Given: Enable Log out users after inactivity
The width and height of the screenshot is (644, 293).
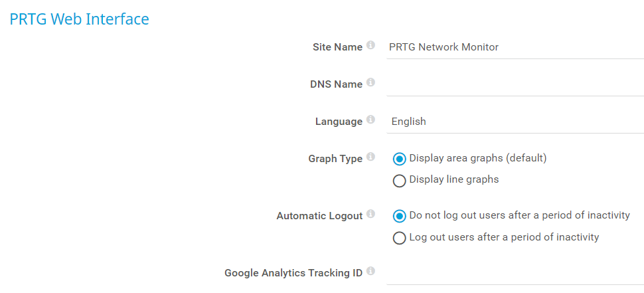Looking at the screenshot, I should [x=400, y=237].
